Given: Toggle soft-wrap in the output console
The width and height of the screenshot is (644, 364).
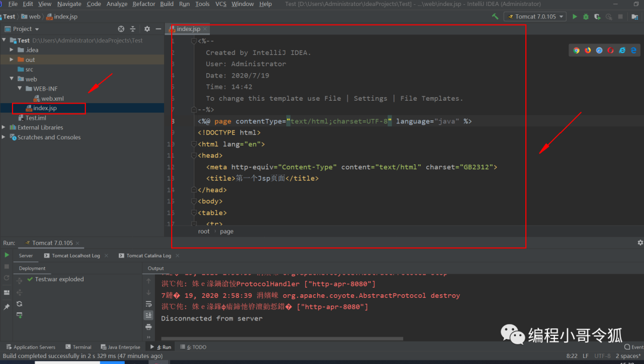Looking at the screenshot, I should click(x=148, y=304).
